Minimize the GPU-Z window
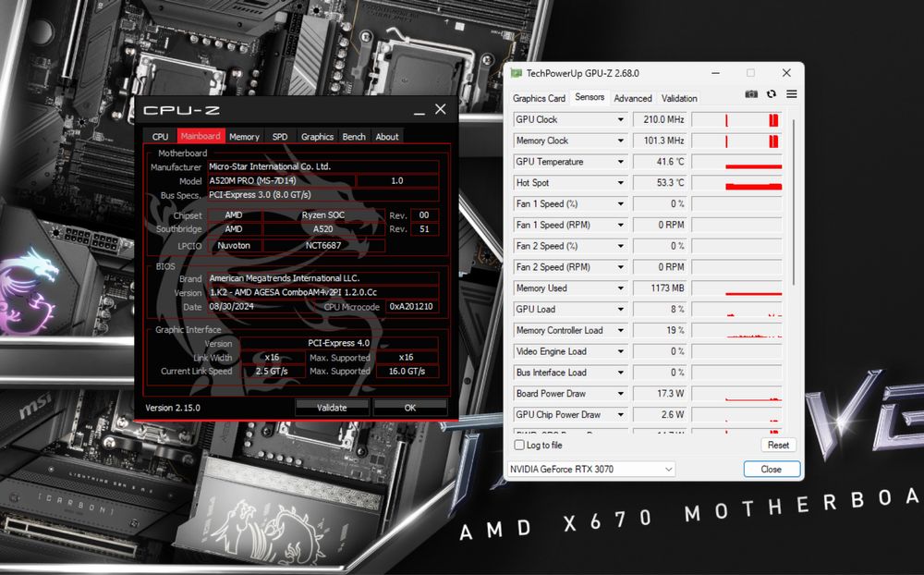The image size is (924, 575). [x=715, y=73]
